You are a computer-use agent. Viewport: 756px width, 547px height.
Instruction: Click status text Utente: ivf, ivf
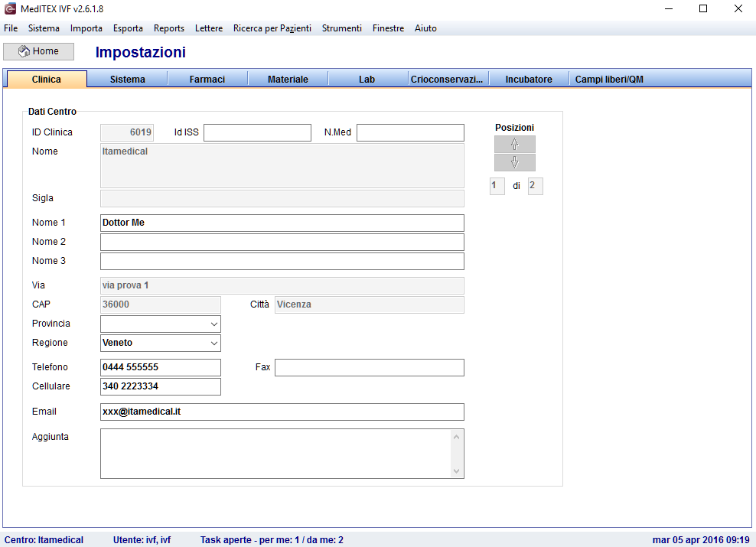click(142, 540)
